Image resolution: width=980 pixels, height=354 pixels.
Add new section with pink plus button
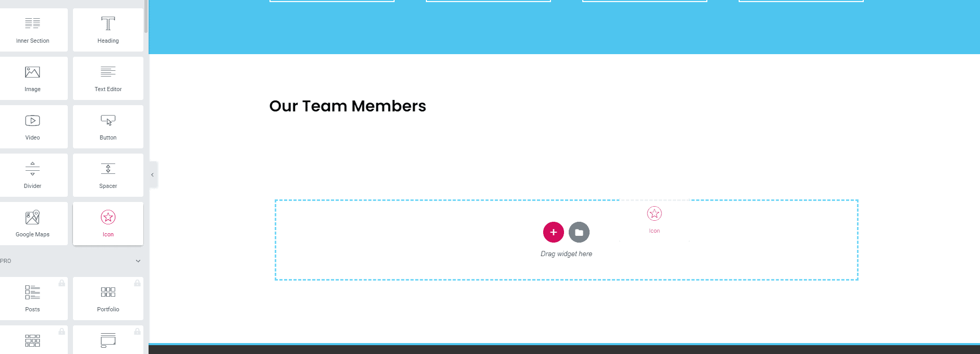coord(554,232)
